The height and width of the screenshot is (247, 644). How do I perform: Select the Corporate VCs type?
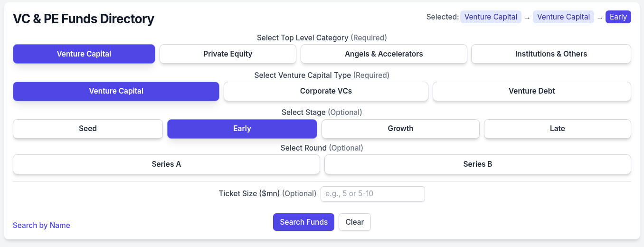(326, 91)
